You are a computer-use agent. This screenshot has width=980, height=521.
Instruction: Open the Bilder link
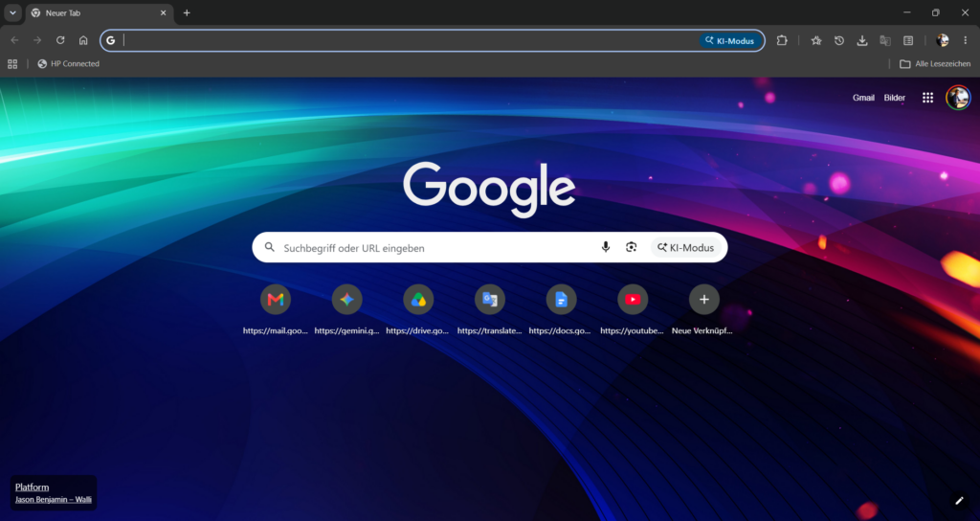coord(895,98)
